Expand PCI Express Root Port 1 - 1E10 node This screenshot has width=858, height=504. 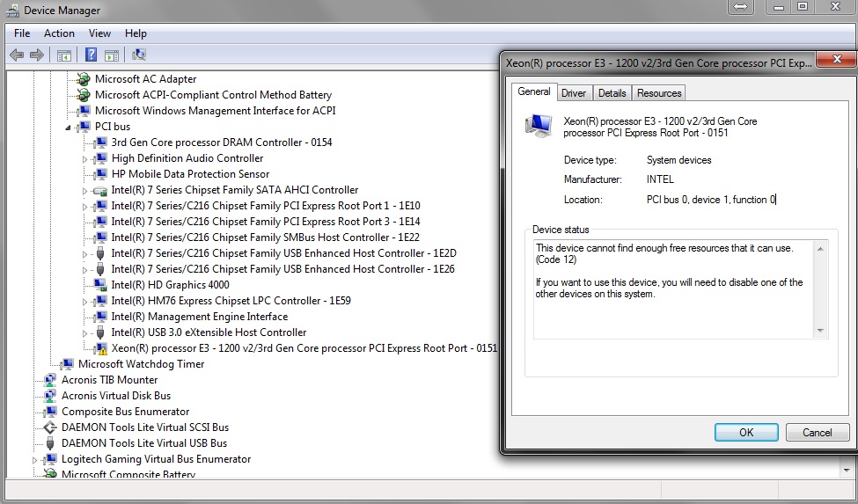pos(84,207)
